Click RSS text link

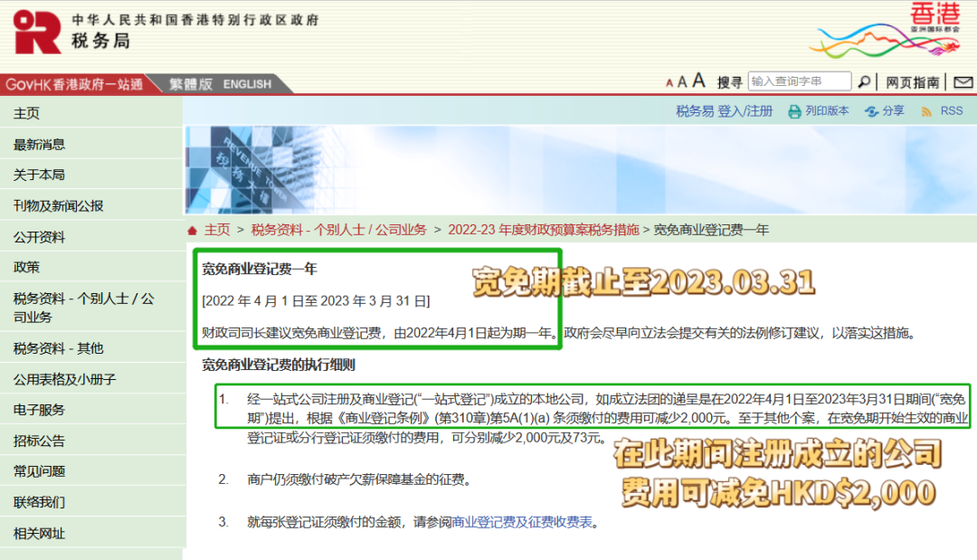(x=952, y=111)
